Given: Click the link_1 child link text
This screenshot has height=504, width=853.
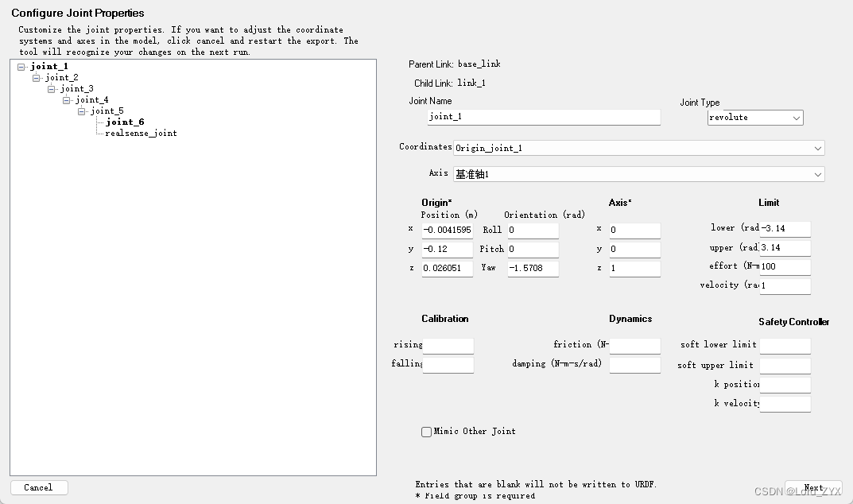Looking at the screenshot, I should point(471,83).
